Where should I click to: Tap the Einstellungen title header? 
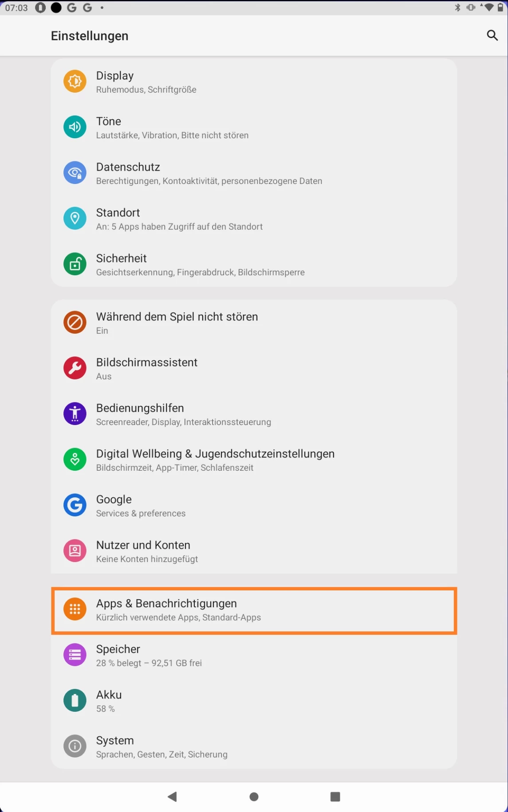click(x=90, y=36)
